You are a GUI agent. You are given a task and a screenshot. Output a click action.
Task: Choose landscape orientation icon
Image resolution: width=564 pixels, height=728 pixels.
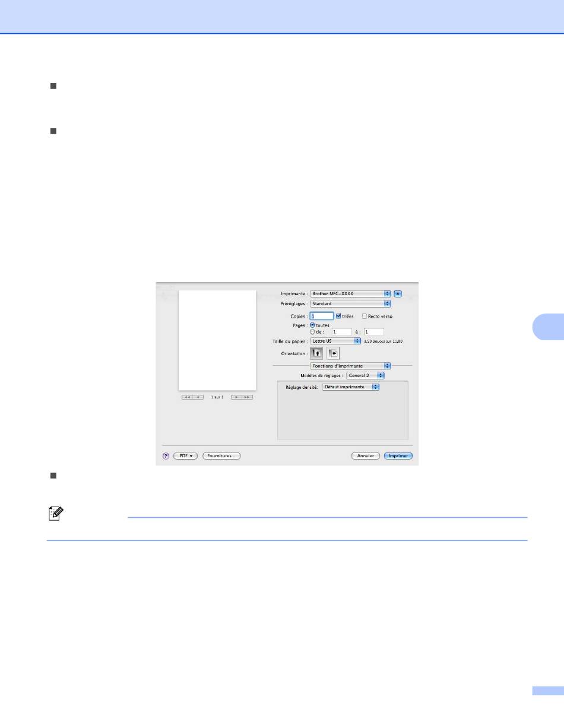click(x=333, y=353)
